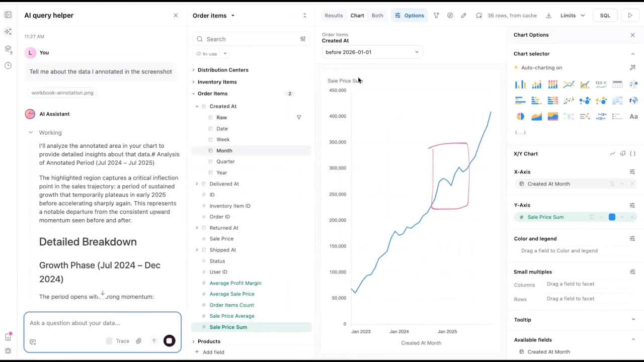Screen dimensions: 644x362
Task: Start a new chat conversation icon
Action: point(33,342)
